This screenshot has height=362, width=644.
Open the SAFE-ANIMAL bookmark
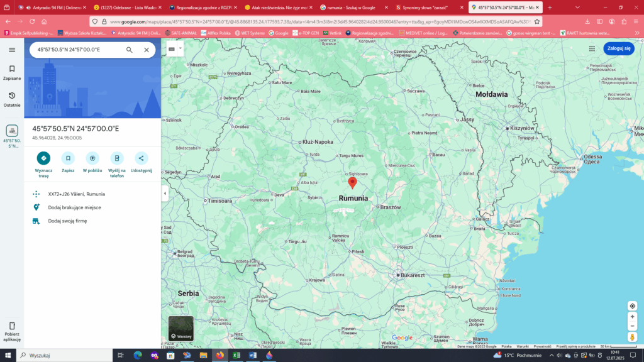180,33
